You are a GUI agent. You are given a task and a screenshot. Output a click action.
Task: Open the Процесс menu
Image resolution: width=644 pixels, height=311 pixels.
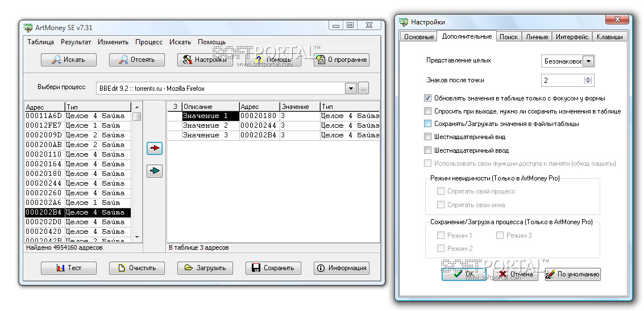pyautogui.click(x=149, y=42)
